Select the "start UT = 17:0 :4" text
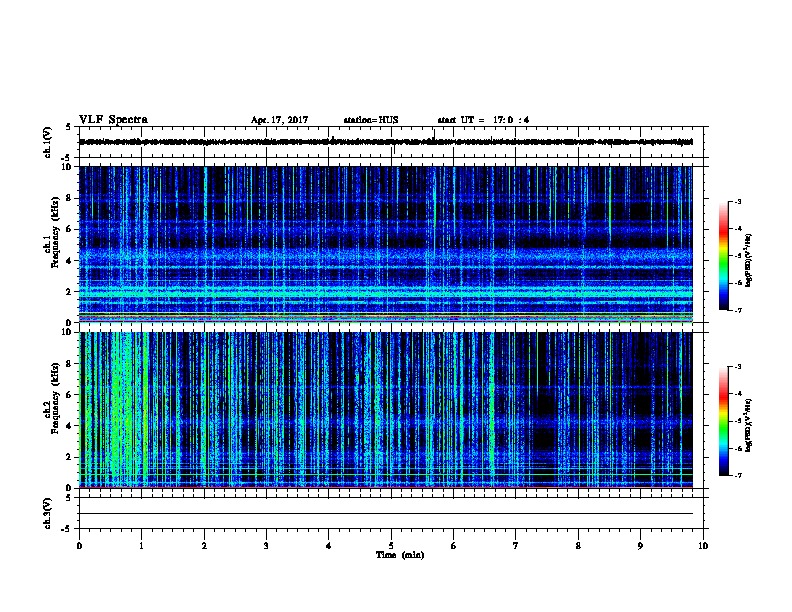 coord(483,120)
